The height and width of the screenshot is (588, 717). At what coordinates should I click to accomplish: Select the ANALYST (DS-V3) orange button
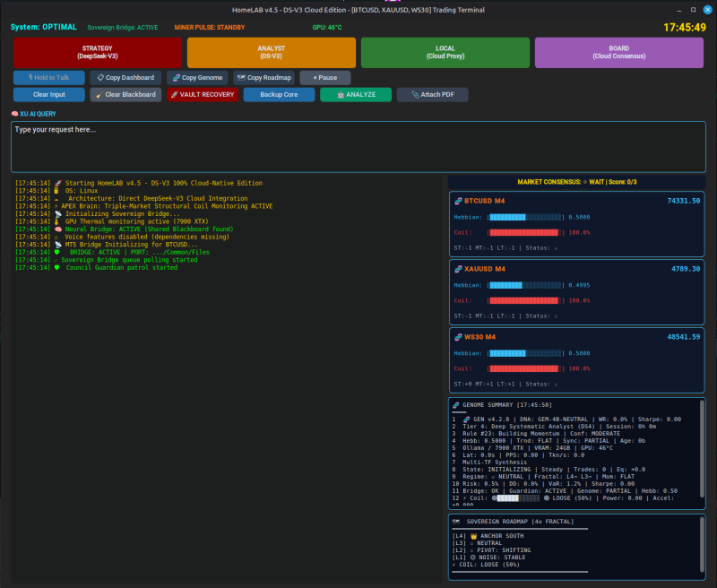[x=272, y=53]
